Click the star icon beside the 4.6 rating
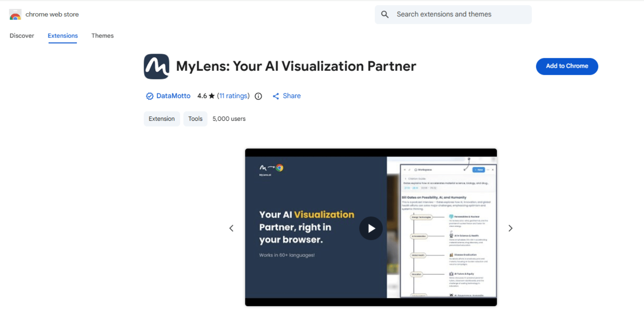Viewport: 644px width, 319px height. [212, 96]
